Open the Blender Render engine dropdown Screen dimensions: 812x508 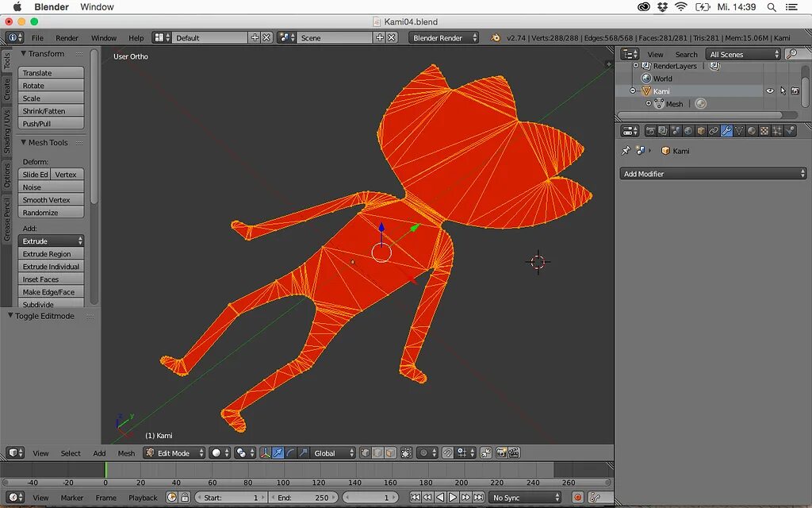coord(443,38)
